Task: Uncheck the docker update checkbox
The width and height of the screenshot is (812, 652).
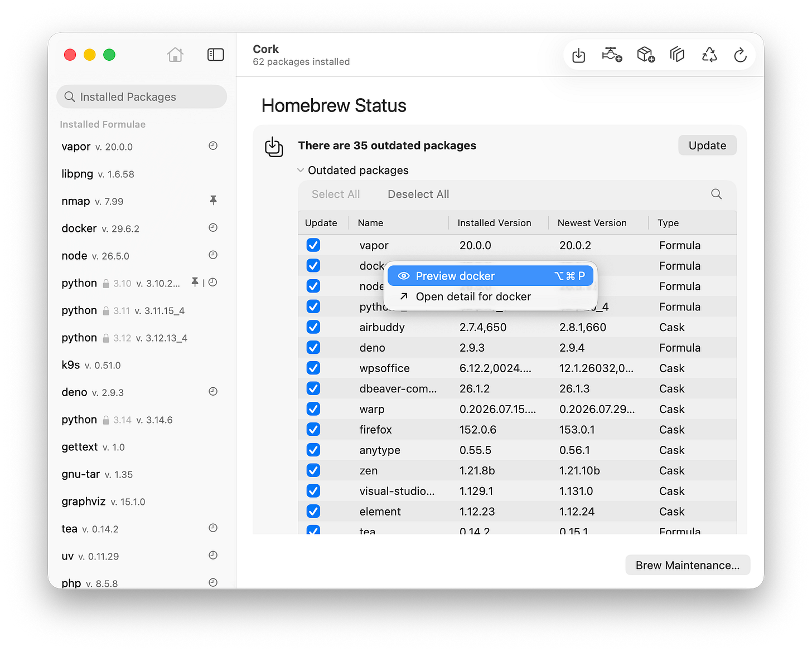Action: [313, 266]
